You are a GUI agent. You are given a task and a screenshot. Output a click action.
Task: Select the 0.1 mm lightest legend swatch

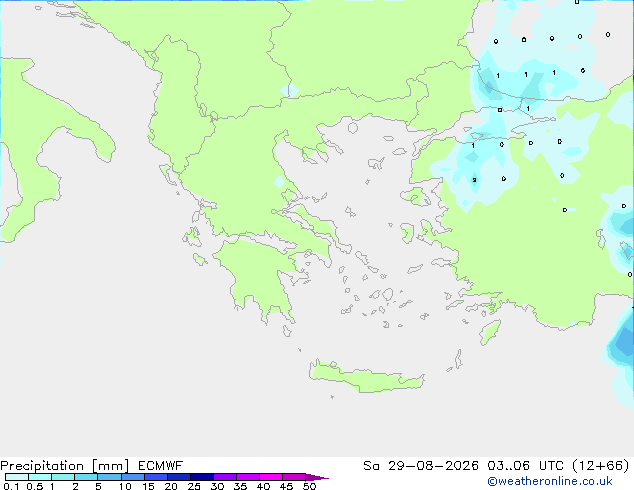coord(17,477)
